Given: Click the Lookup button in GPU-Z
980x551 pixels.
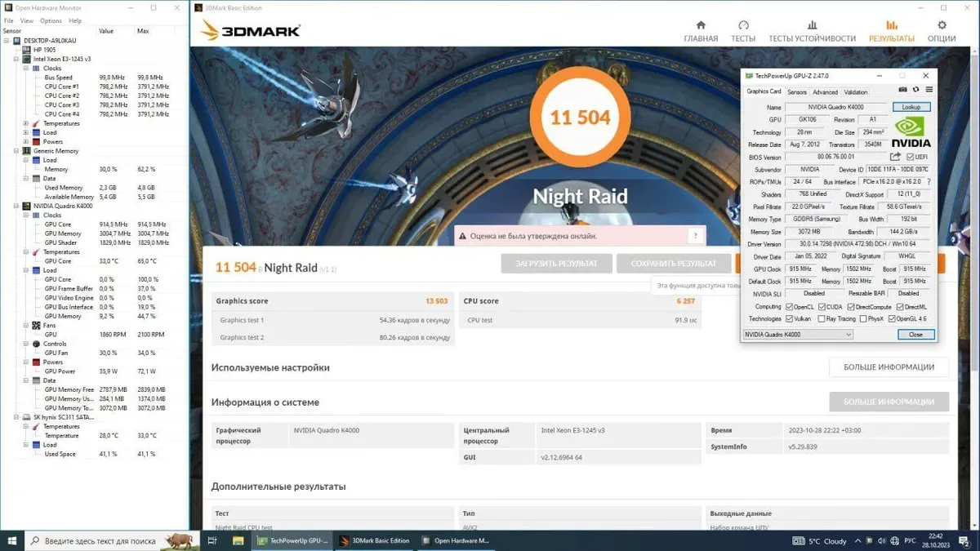Looking at the screenshot, I should coord(911,107).
